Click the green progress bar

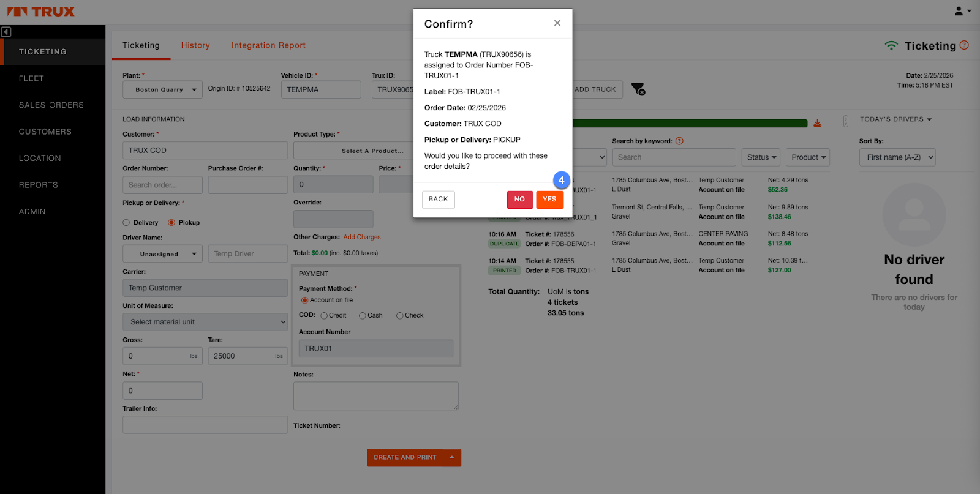[x=689, y=123]
